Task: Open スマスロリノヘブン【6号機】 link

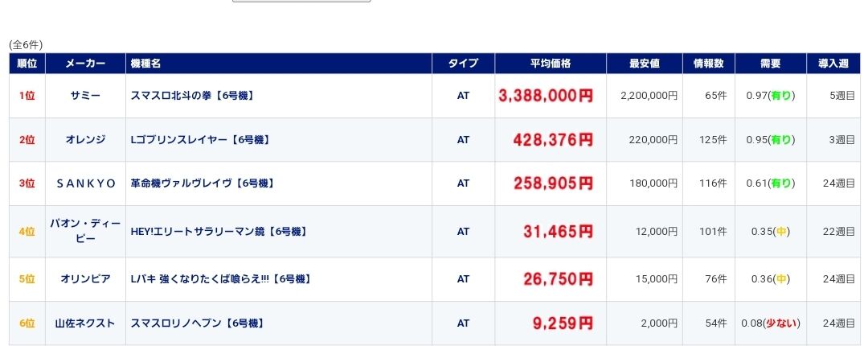Action: click(x=197, y=323)
